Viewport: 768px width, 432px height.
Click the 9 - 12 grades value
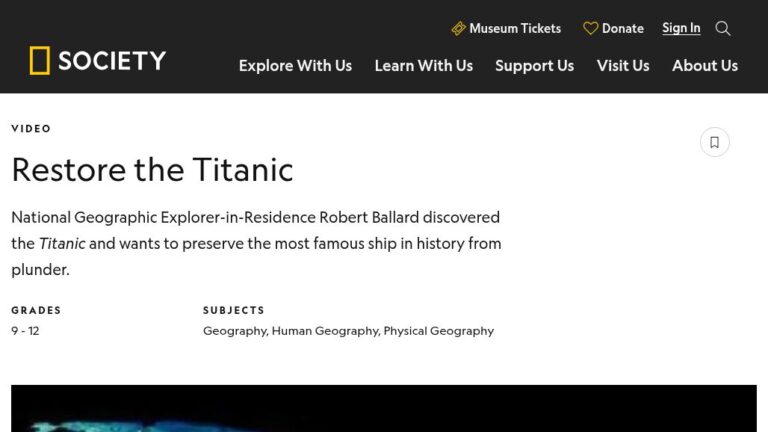pyautogui.click(x=25, y=331)
